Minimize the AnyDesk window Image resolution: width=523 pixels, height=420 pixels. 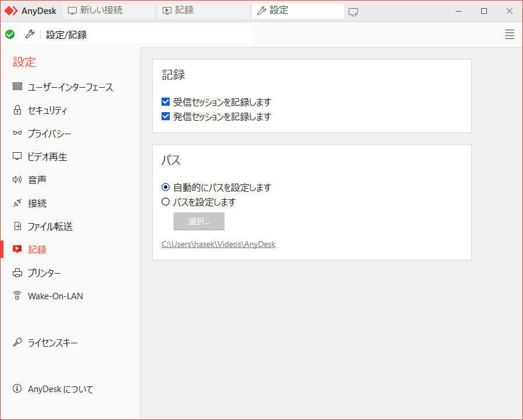click(x=458, y=11)
